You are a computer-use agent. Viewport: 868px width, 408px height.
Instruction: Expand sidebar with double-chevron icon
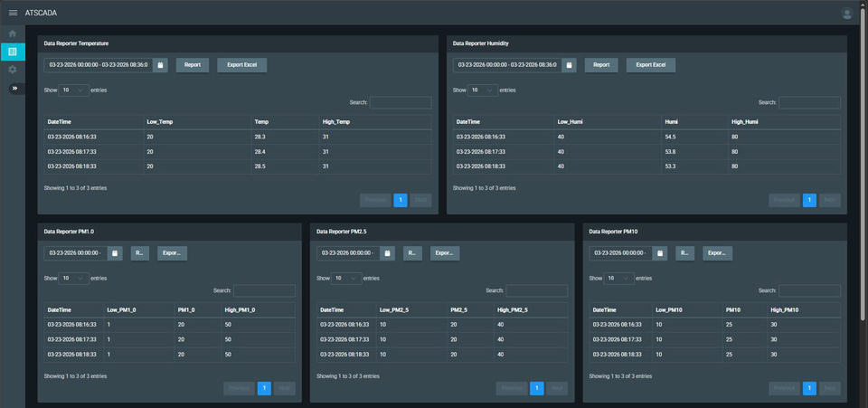(15, 88)
